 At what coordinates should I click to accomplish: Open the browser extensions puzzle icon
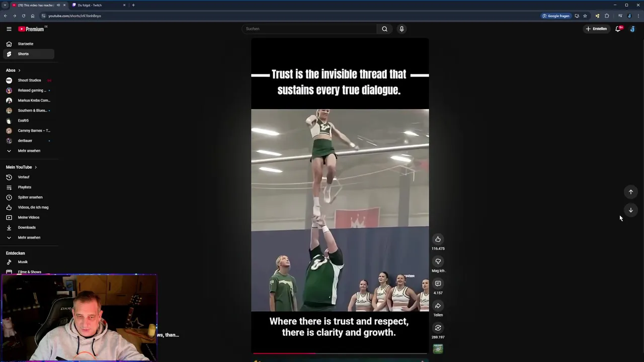tap(607, 16)
